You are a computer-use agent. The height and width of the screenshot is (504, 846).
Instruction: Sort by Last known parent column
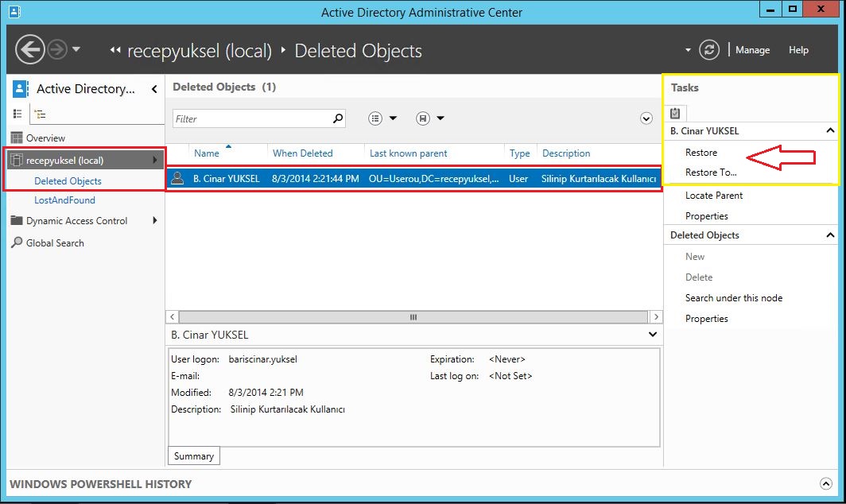[x=408, y=153]
